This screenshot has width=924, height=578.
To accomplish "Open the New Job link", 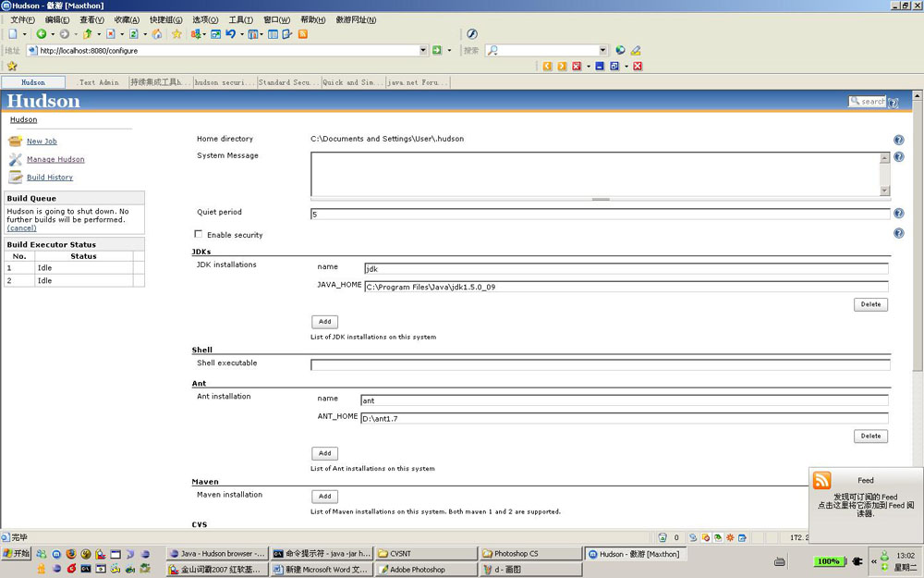I will pyautogui.click(x=42, y=141).
